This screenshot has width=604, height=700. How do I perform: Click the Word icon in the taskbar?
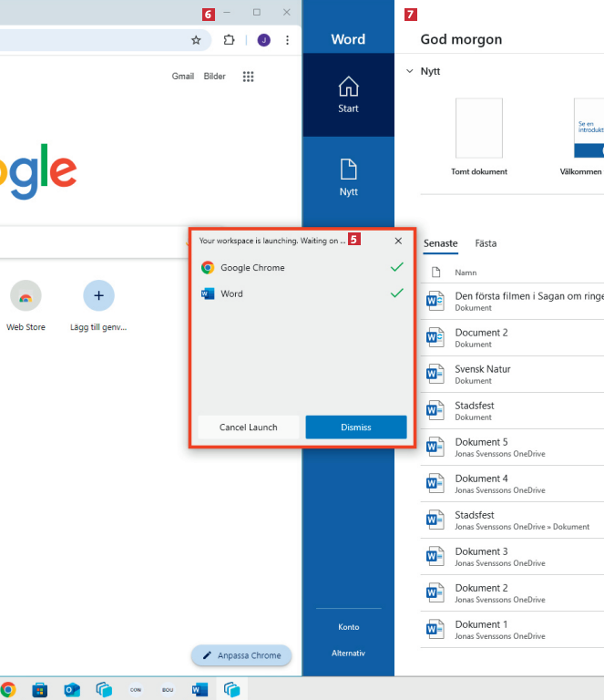click(x=200, y=690)
